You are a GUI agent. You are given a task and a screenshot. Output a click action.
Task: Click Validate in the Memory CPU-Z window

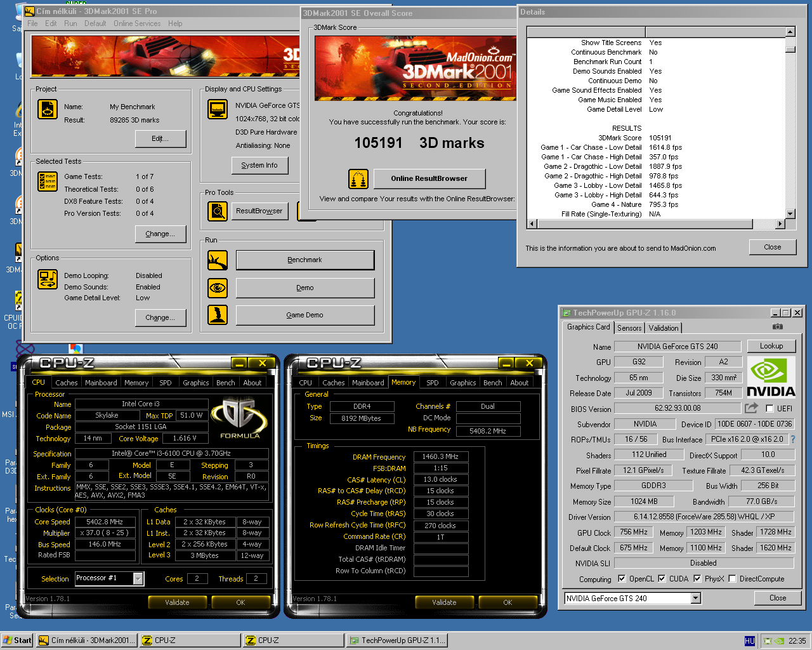[x=444, y=602]
